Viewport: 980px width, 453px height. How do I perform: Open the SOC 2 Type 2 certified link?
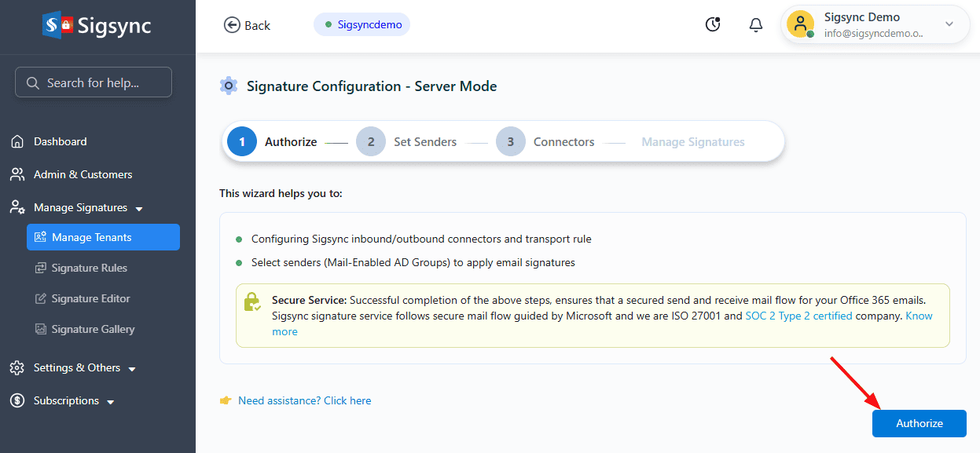[798, 316]
